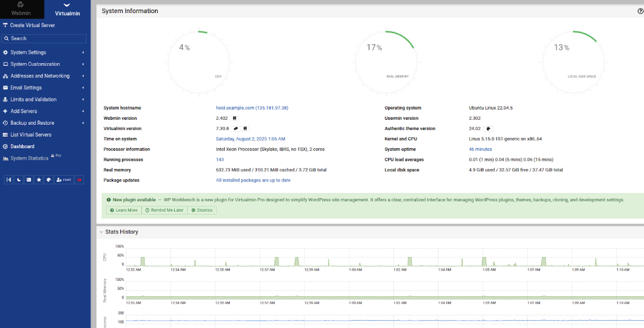Click the Remind Me Later button
The height and width of the screenshot is (328, 644).
pos(165,210)
